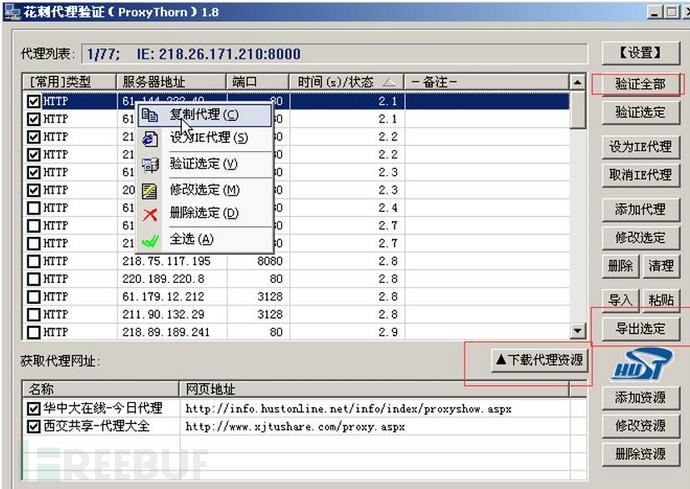The image size is (690, 489).
Task: Click the modify notepad icon in context menu
Action: pos(150,191)
